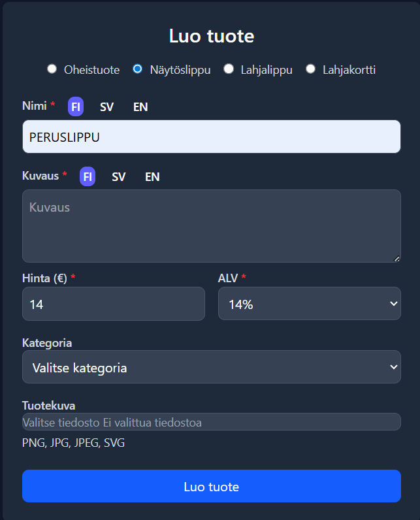The width and height of the screenshot is (420, 520).
Task: Pick the Lahjakortti radio option
Action: (x=311, y=69)
